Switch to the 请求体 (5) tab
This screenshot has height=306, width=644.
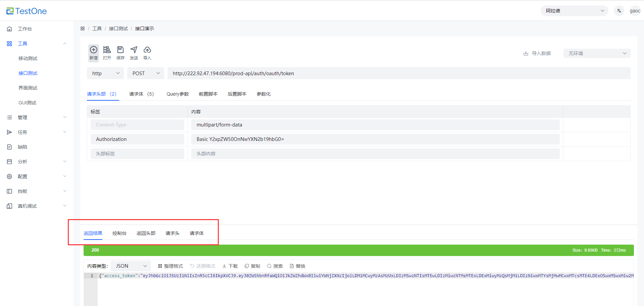[x=141, y=94]
